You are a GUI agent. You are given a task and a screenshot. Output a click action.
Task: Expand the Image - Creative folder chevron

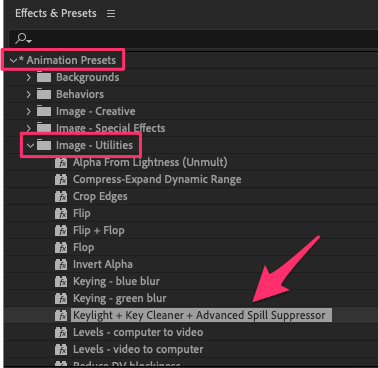click(x=29, y=111)
